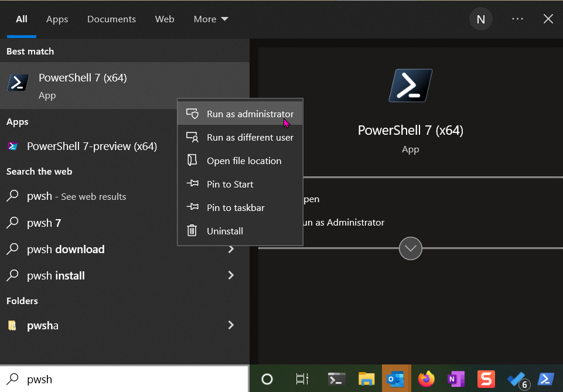Expand the arrow next to pwsh download

pyautogui.click(x=231, y=249)
